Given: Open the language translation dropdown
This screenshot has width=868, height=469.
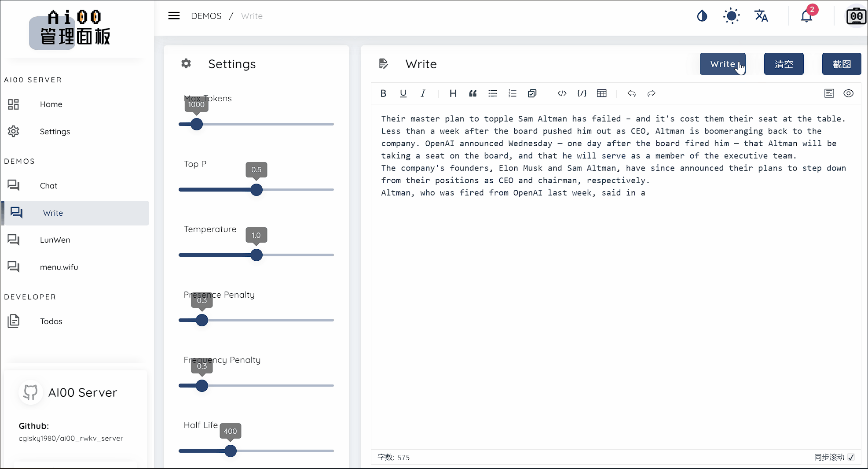Looking at the screenshot, I should pos(761,16).
